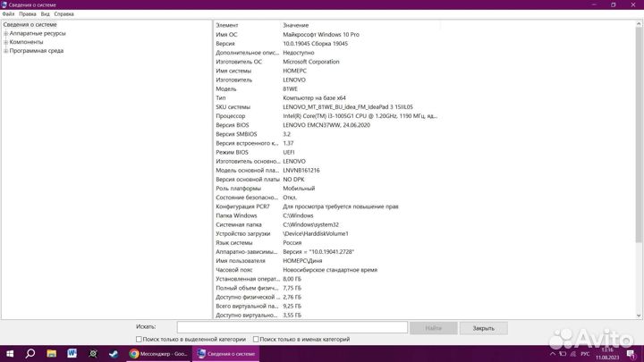Screen dimensions: 644x362
Task: Expand the Аппаратные ресурсы tree node
Action: click(5, 34)
